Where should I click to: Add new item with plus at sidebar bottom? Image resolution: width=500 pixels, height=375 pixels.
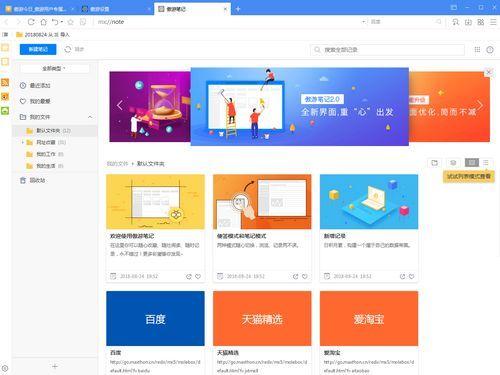tap(55, 366)
